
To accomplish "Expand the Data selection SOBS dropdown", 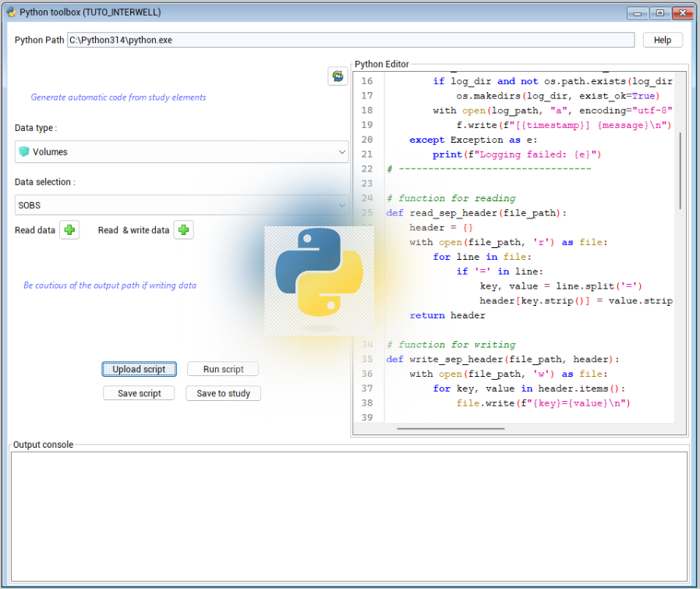I will 181,205.
